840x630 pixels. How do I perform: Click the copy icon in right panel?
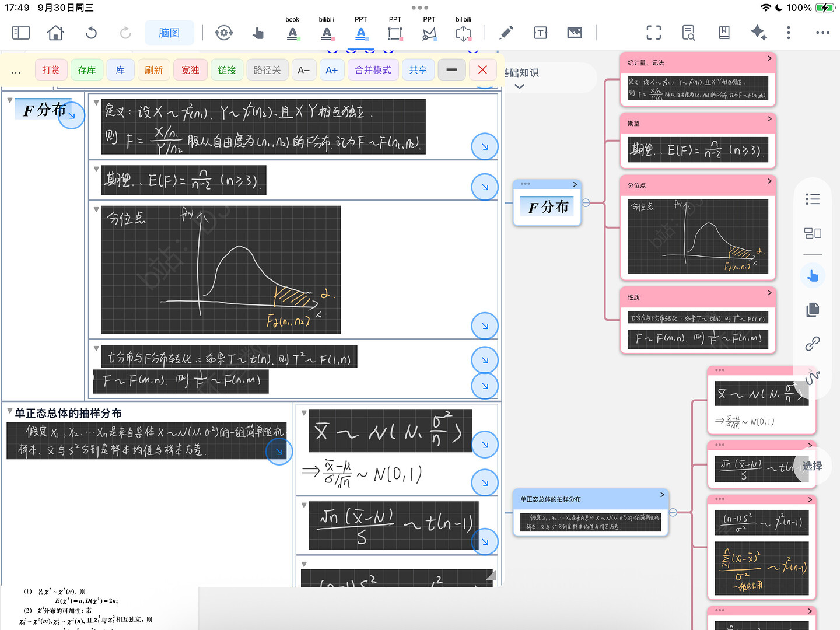coord(813,310)
